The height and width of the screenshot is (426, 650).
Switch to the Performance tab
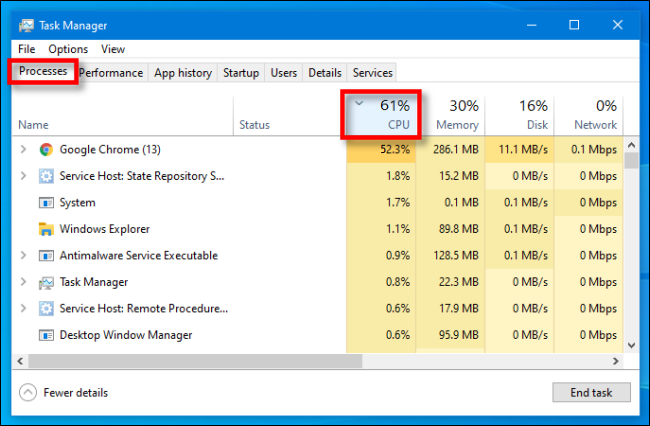click(x=110, y=73)
